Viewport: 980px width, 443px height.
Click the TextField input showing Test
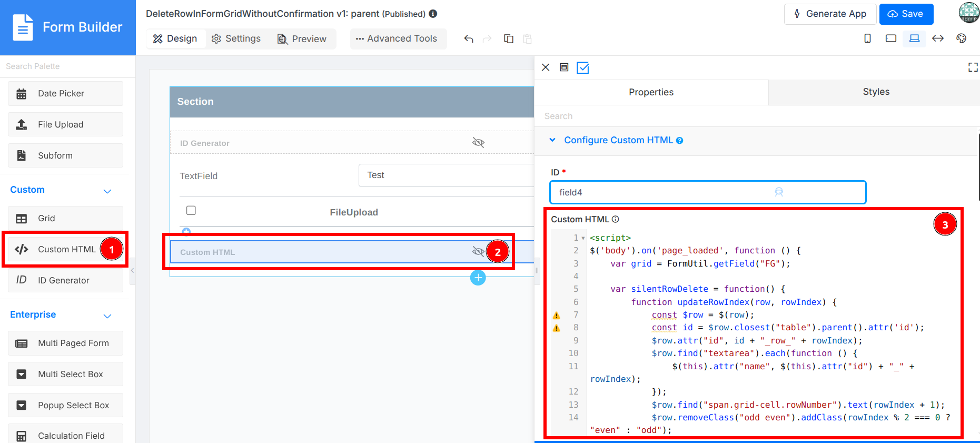pyautogui.click(x=446, y=175)
